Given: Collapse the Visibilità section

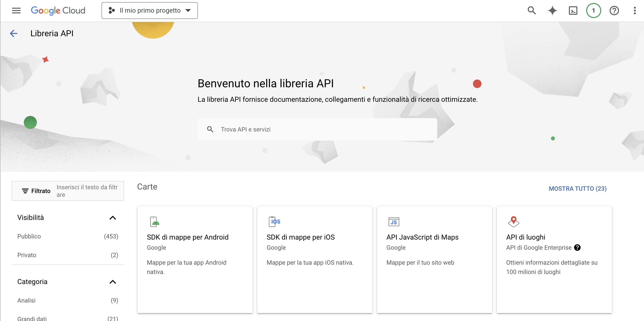Looking at the screenshot, I should [x=113, y=218].
